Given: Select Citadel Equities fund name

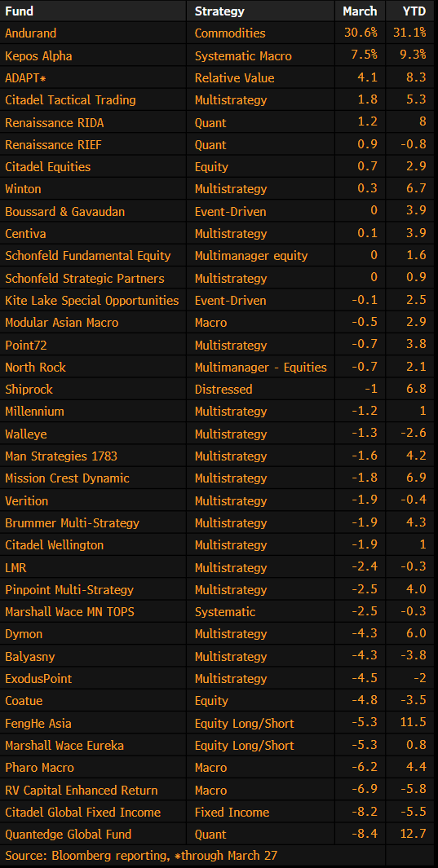Looking at the screenshot, I should [47, 166].
